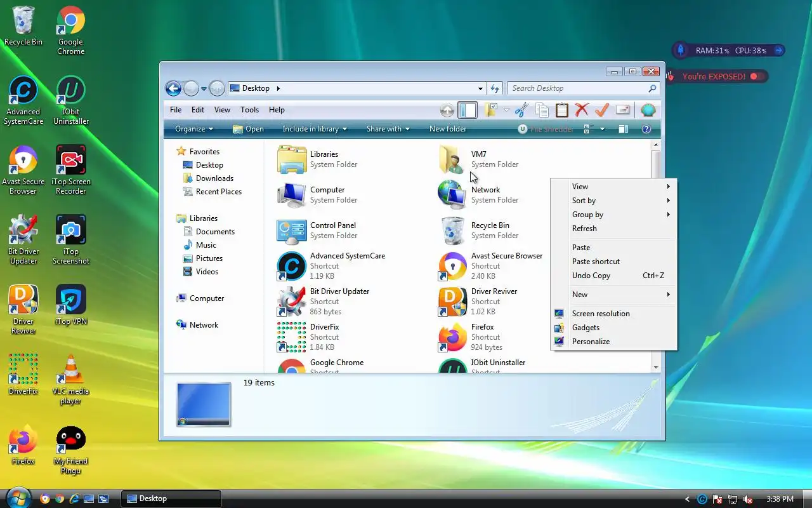Viewport: 812px width, 508px height.
Task: Click My Friend Pingu desktop icon
Action: click(71, 450)
